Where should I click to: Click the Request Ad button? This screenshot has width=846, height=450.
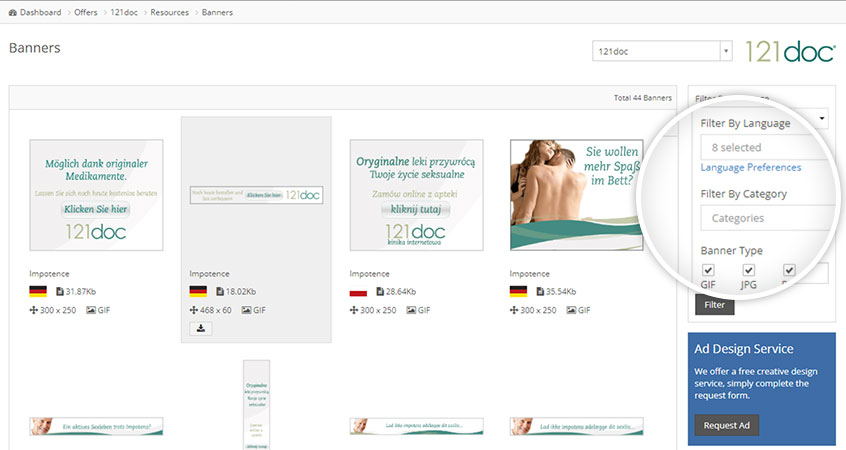(726, 425)
